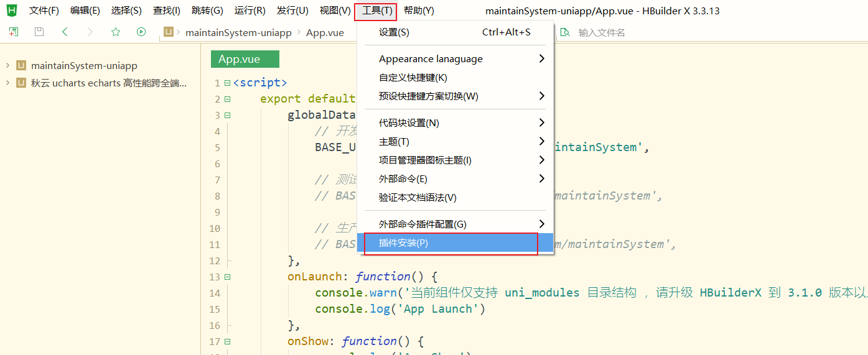Image resolution: width=868 pixels, height=355 pixels.
Task: Collapse onLaunch fold at line 13
Action: [227, 277]
